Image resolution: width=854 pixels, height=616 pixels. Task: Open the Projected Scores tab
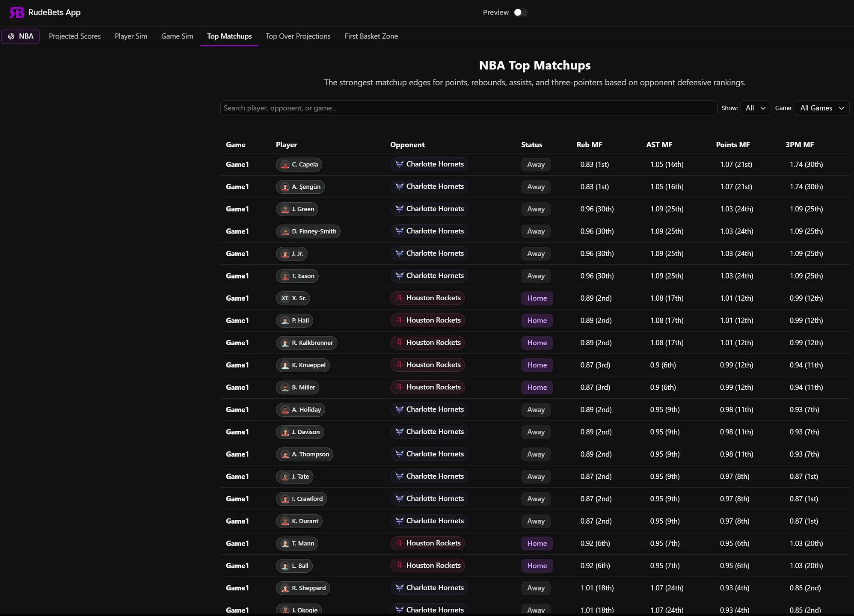75,36
